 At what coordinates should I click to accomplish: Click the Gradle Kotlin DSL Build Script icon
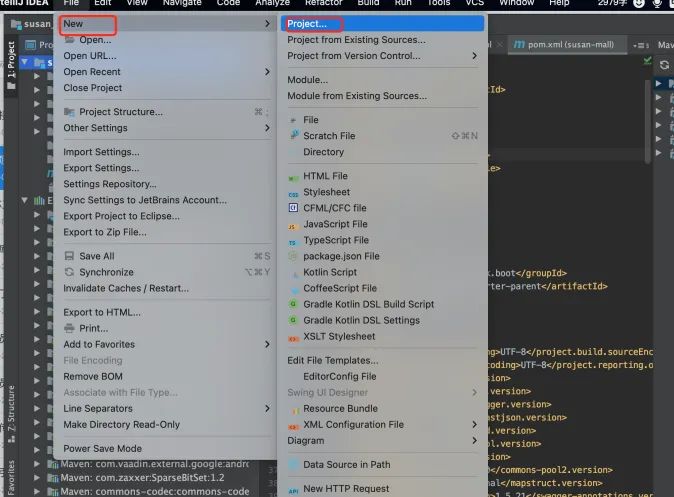coord(293,304)
